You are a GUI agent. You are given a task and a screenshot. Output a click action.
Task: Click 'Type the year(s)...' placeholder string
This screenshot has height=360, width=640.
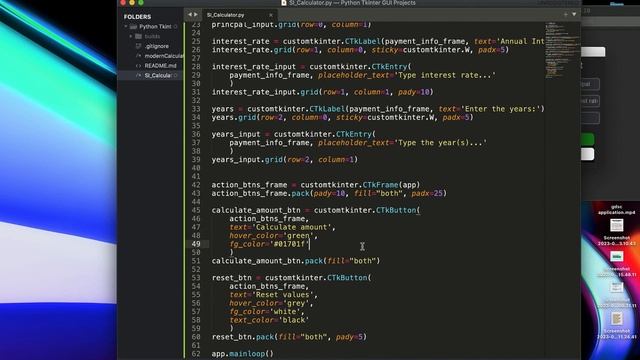(x=440, y=143)
